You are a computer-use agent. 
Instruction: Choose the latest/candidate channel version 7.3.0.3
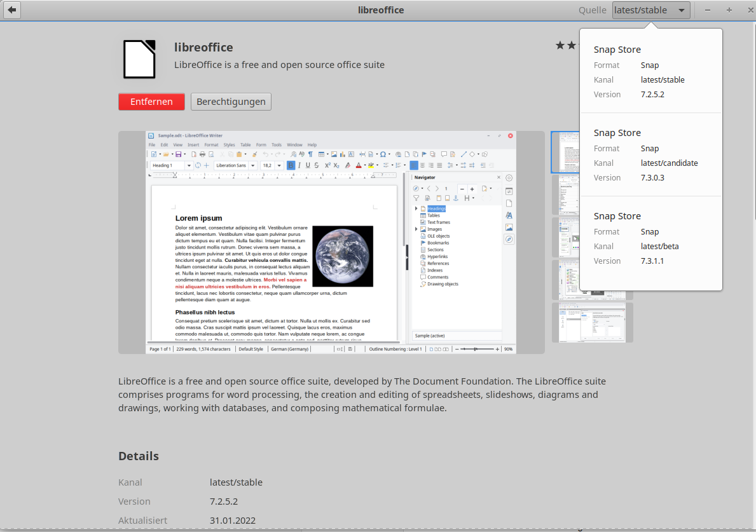pos(651,154)
